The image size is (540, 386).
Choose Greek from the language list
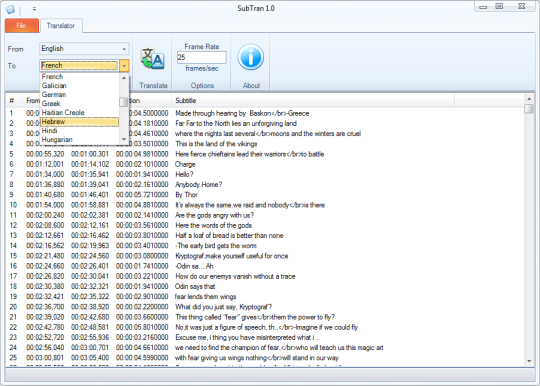80,103
